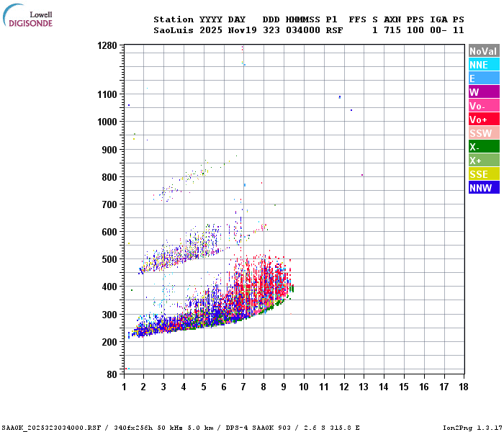Select the NNW blue legend swatch
This screenshot has height=432, width=504.
(x=484, y=188)
